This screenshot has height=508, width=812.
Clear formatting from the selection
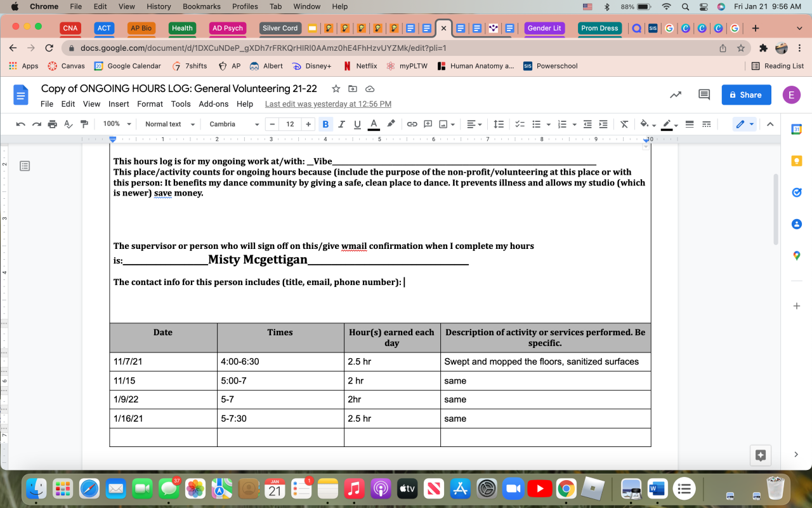tap(624, 124)
